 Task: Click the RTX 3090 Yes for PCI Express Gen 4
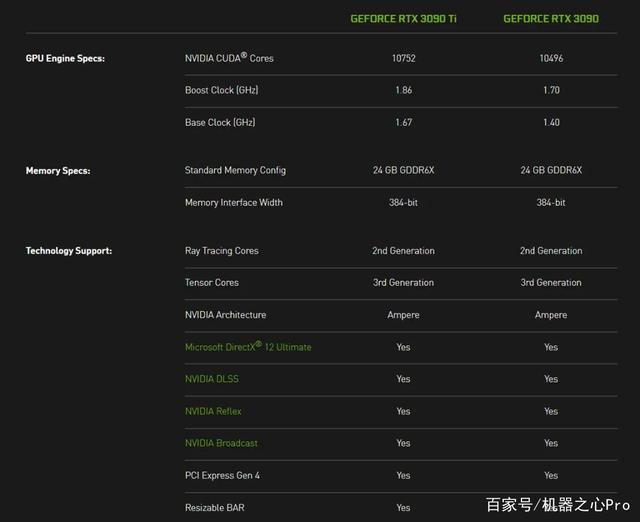pos(551,475)
